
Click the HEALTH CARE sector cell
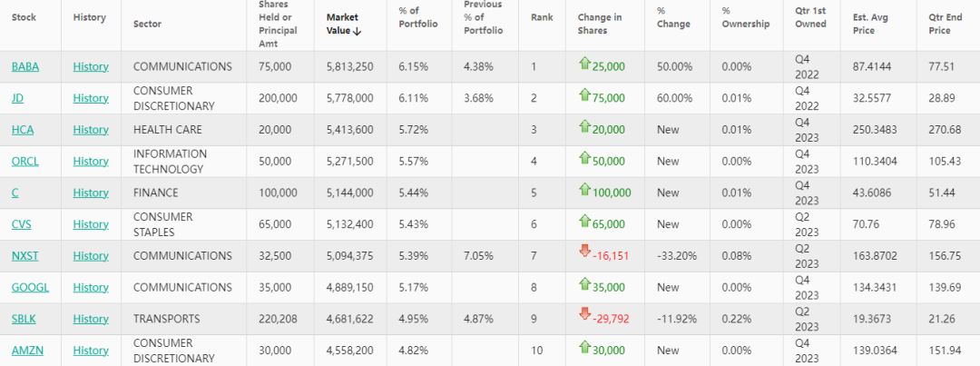168,130
